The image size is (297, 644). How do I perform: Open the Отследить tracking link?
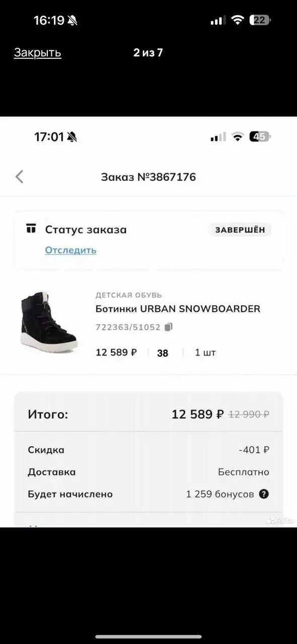click(x=70, y=250)
